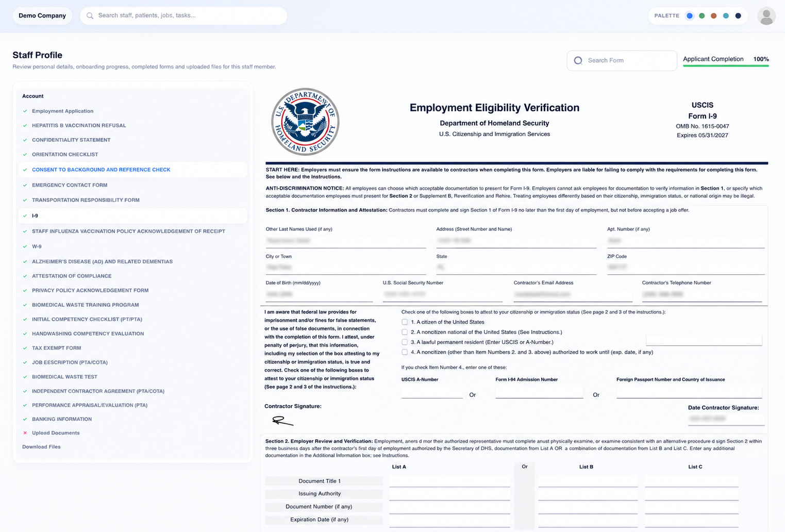Check 'A noncitizen national of the United States'
785x532 pixels.
405,332
